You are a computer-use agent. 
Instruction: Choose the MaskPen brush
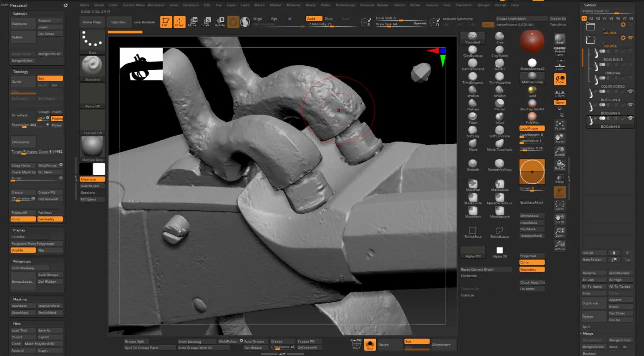click(x=473, y=185)
